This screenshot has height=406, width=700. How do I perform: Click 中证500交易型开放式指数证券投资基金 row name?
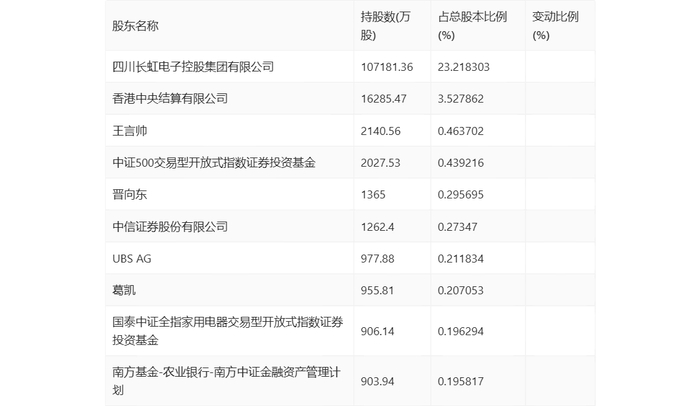tap(214, 163)
